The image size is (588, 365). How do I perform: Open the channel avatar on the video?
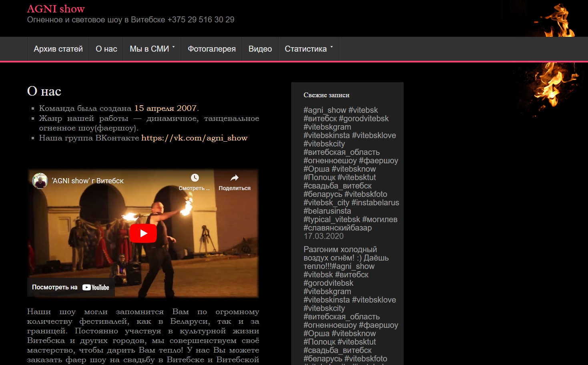pos(40,181)
